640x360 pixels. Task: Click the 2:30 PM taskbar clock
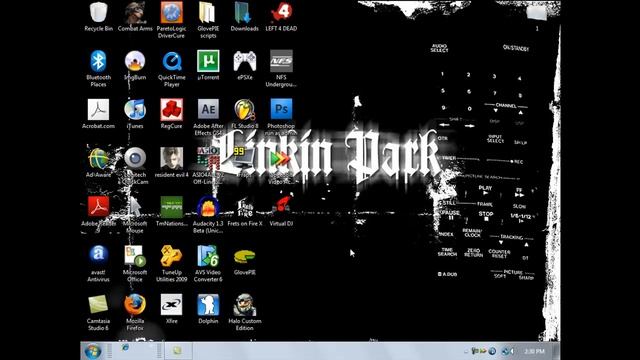(x=534, y=351)
